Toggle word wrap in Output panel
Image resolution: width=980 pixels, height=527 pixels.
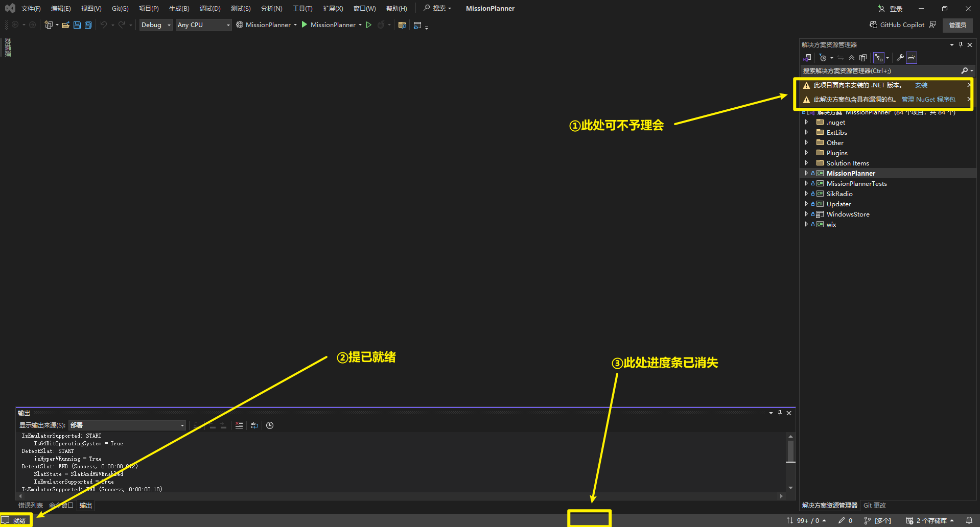pos(254,425)
